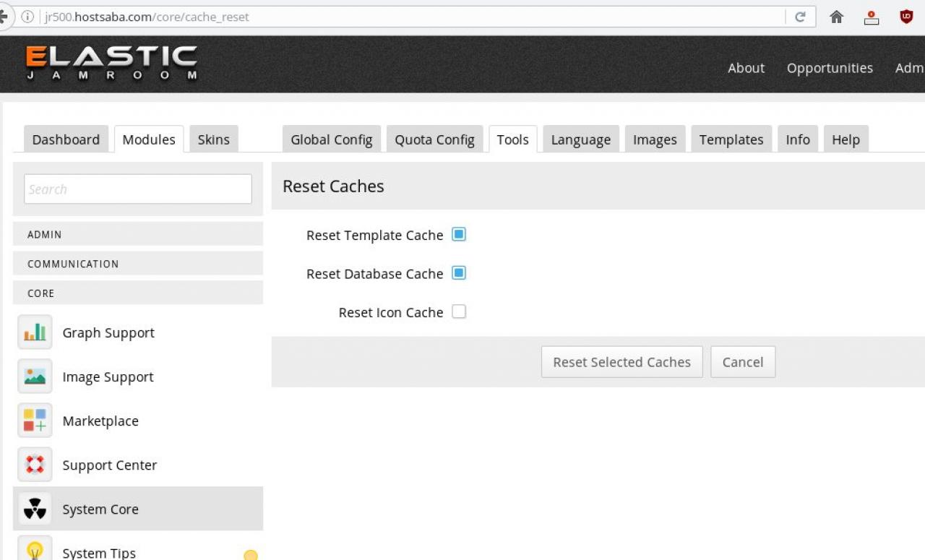Expand the ADMIN module category
Screen dimensions: 925x560
pyautogui.click(x=138, y=234)
